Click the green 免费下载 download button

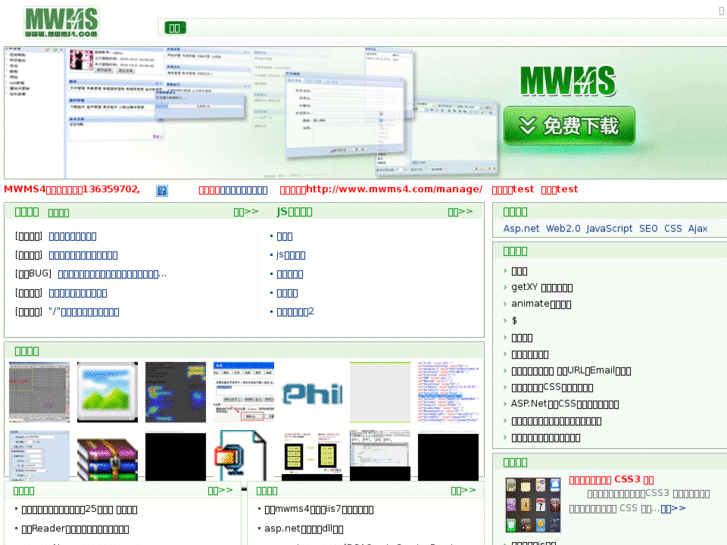point(569,126)
